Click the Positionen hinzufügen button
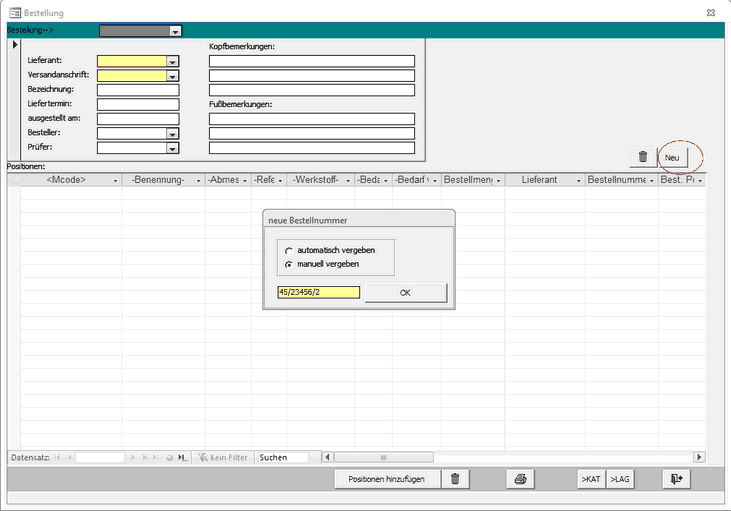The width and height of the screenshot is (731, 511). [386, 479]
